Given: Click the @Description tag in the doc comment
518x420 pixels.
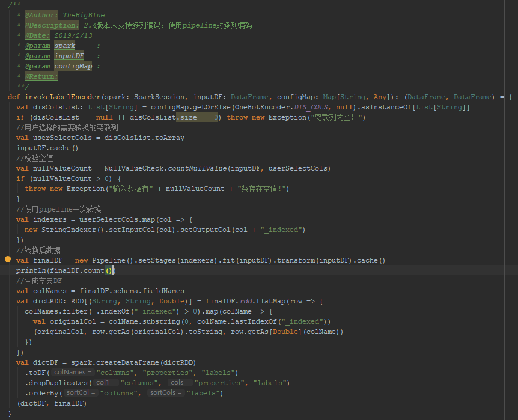Looking at the screenshot, I should pos(52,25).
